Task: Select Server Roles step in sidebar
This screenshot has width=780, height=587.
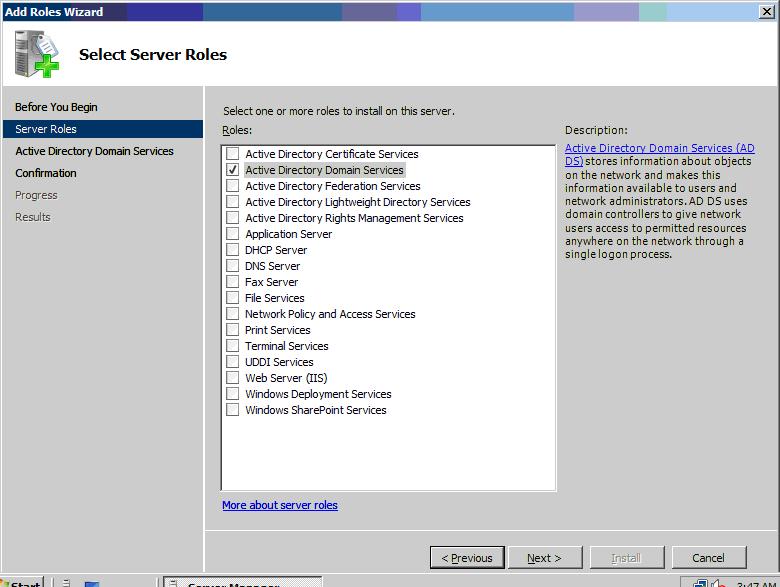Action: pos(46,129)
